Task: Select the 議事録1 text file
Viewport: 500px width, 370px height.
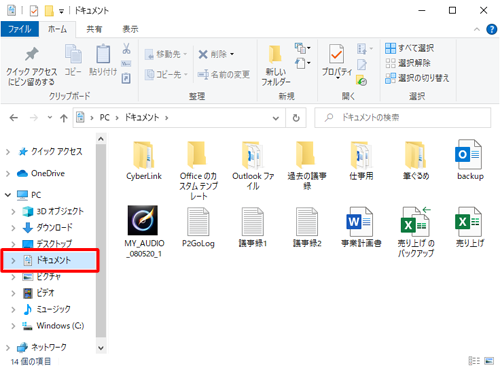Action: pyautogui.click(x=252, y=227)
